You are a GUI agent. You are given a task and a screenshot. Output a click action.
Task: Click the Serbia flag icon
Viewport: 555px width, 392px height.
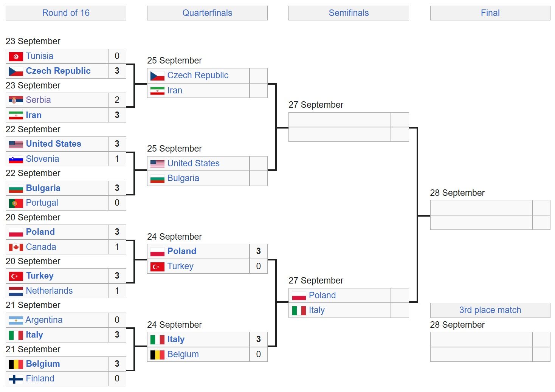click(16, 100)
